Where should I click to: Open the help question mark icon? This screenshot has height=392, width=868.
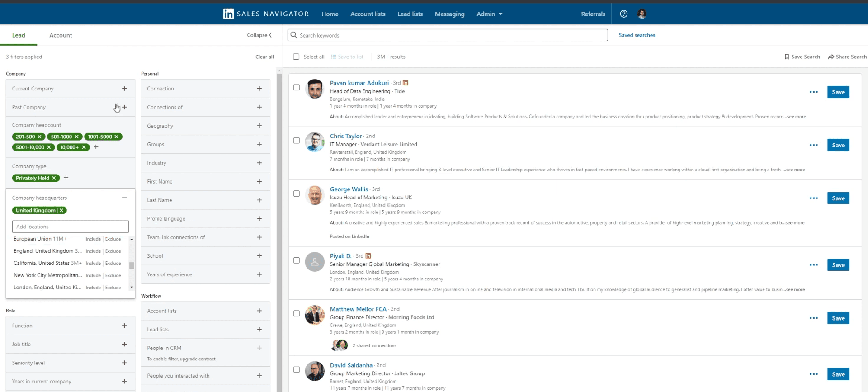pos(624,14)
